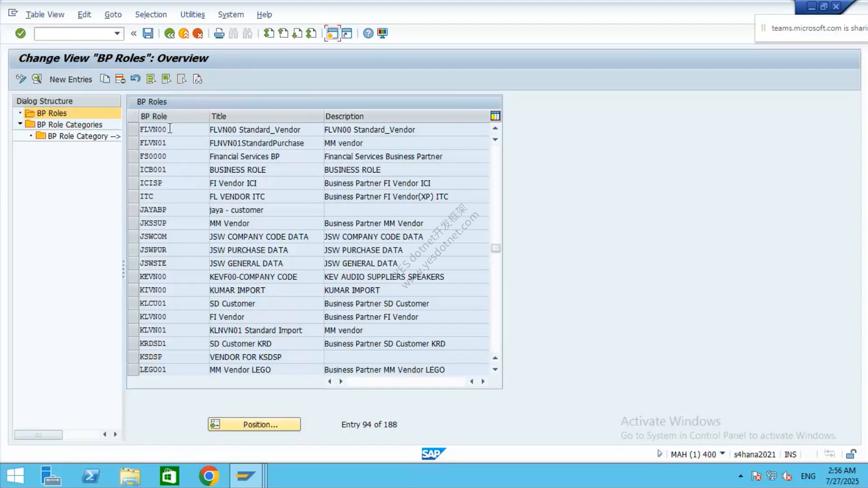Image resolution: width=868 pixels, height=488 pixels.
Task: Click the Help question mark icon
Action: click(368, 33)
